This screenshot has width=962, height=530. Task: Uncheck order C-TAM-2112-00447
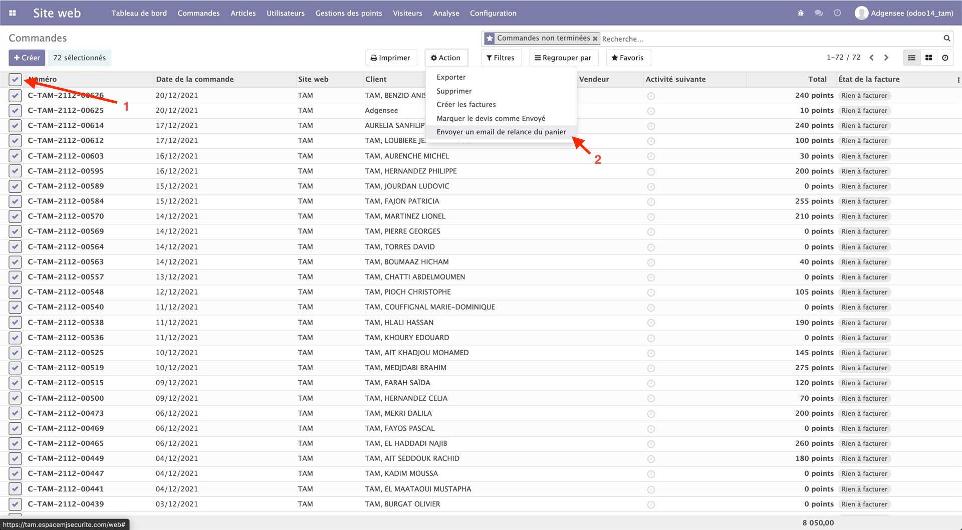pyautogui.click(x=15, y=474)
